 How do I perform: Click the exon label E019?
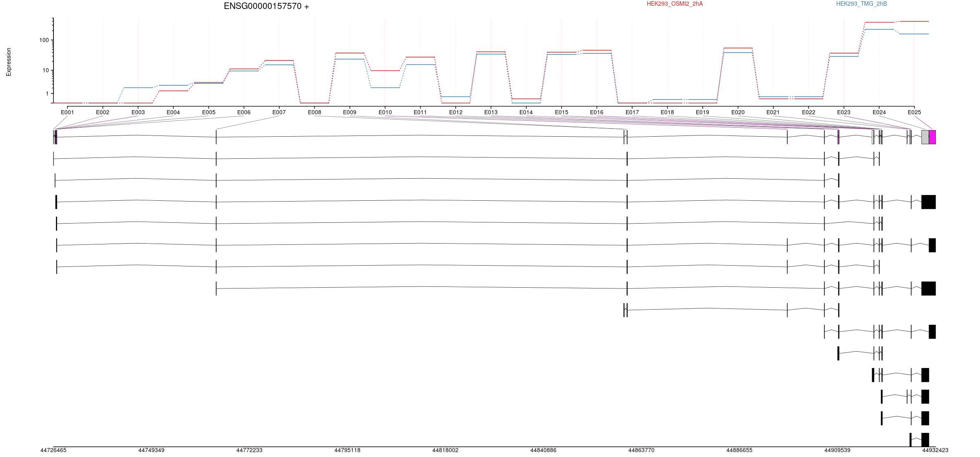point(702,112)
